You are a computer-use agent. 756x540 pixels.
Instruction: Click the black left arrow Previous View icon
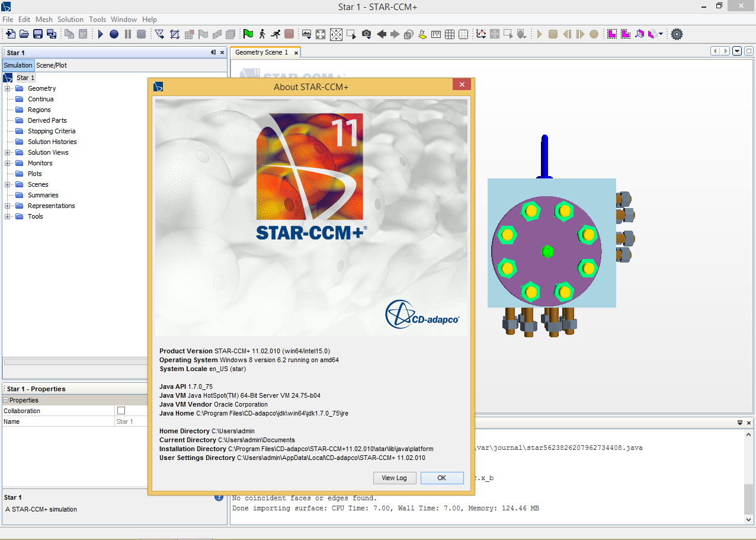[x=382, y=34]
